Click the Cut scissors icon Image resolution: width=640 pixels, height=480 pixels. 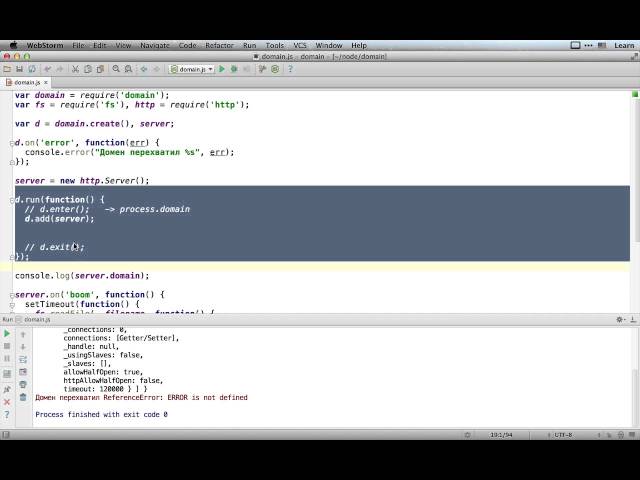(76, 69)
